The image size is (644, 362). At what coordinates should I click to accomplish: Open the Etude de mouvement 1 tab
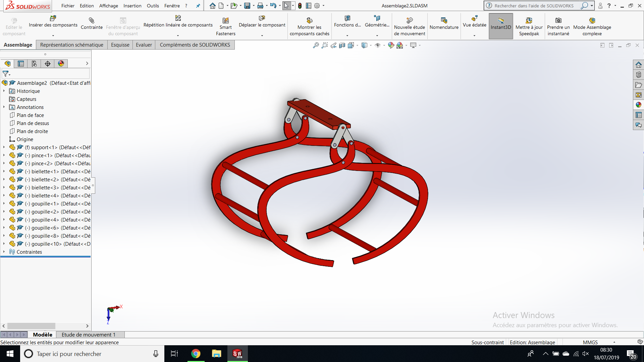[88, 335]
